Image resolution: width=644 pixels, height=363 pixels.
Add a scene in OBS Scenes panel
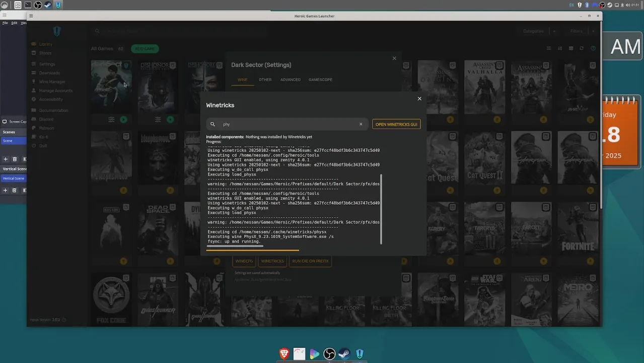point(6,159)
